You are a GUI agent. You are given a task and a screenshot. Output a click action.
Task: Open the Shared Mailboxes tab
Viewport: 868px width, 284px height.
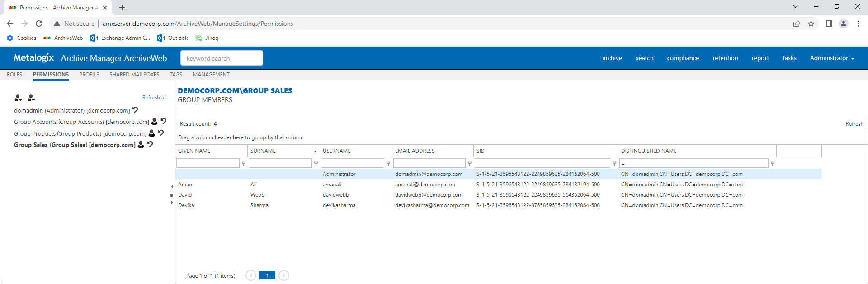[134, 75]
